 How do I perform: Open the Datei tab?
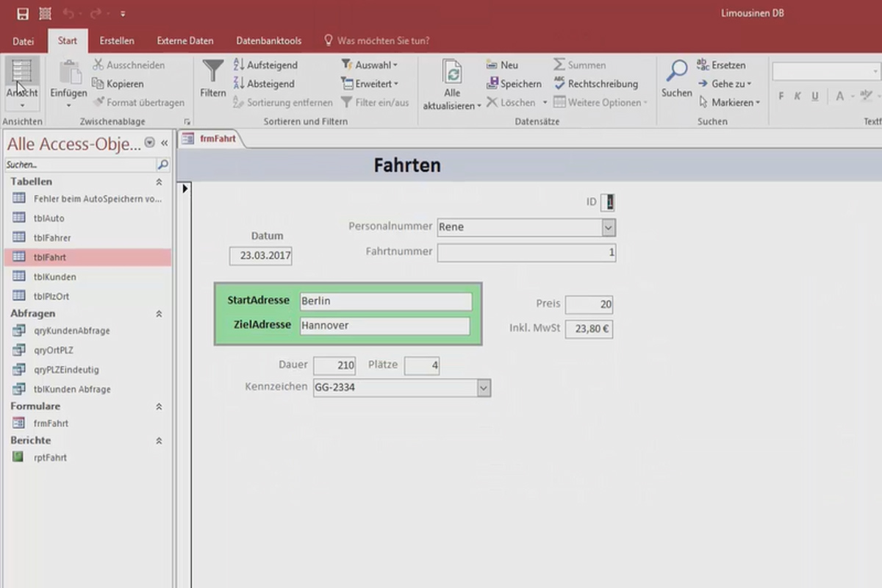[x=24, y=41]
